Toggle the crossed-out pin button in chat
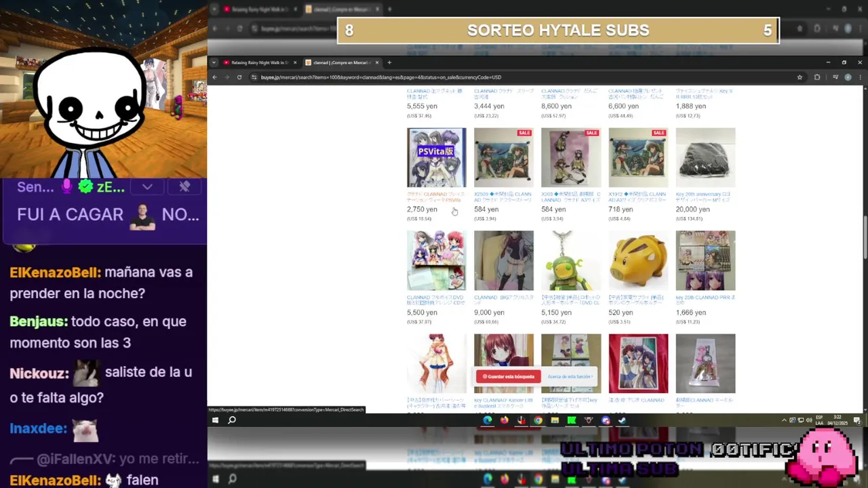The width and height of the screenshot is (868, 488). click(x=184, y=186)
